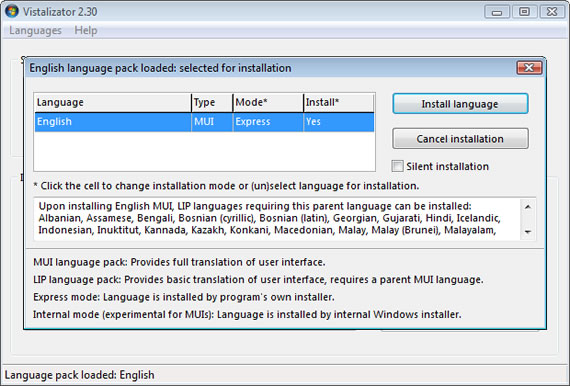Click the info box scroll down arrow
Viewport: 570px width, 386px height.
tap(528, 232)
